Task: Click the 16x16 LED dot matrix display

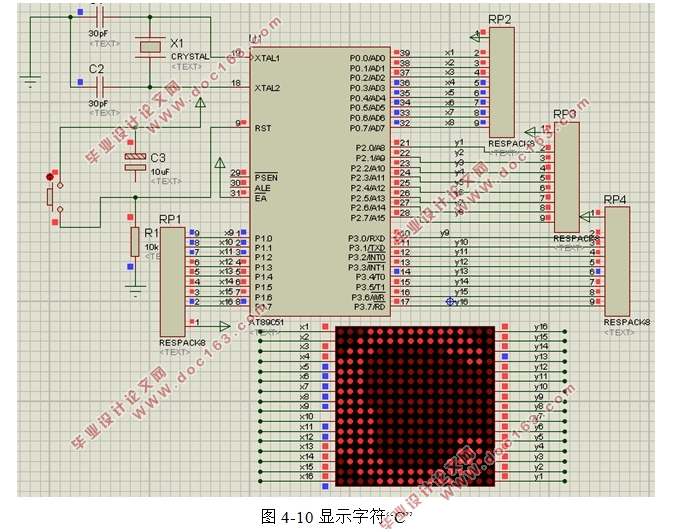Action: point(415,406)
